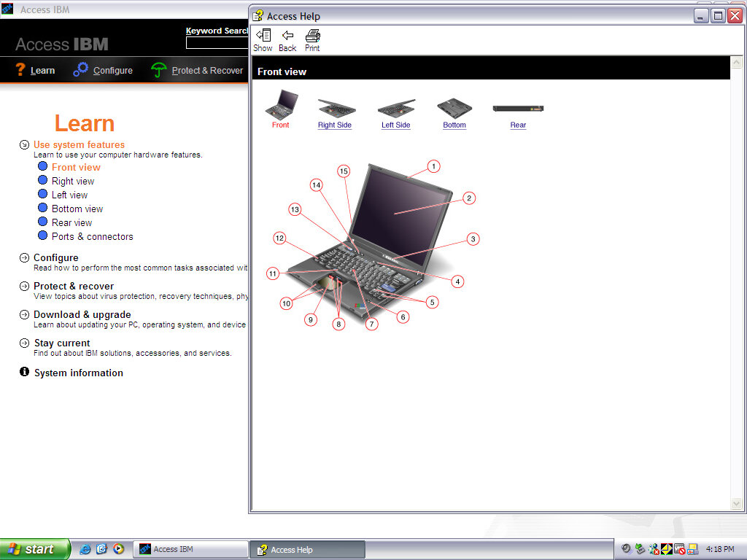
Task: Select callout number 9 near the touchpad
Action: (x=311, y=319)
